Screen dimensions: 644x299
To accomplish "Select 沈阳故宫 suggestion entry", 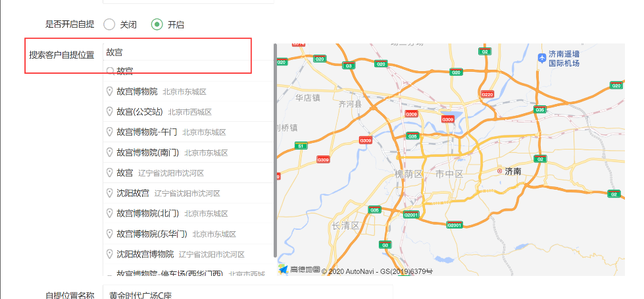I will point(189,193).
